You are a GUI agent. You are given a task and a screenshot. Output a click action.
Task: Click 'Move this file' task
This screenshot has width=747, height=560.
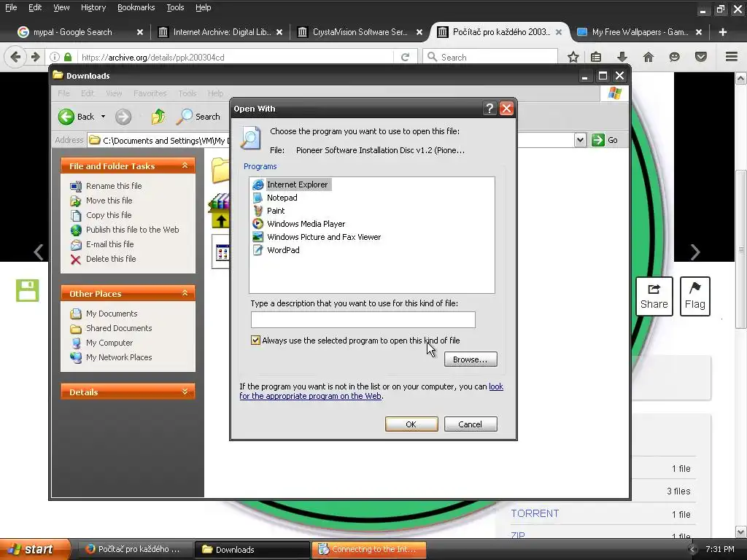click(x=109, y=201)
